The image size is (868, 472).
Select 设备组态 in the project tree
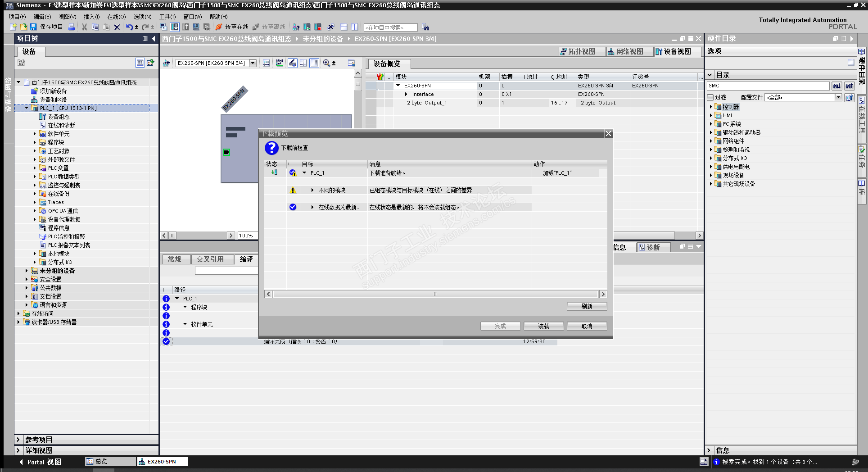point(59,117)
